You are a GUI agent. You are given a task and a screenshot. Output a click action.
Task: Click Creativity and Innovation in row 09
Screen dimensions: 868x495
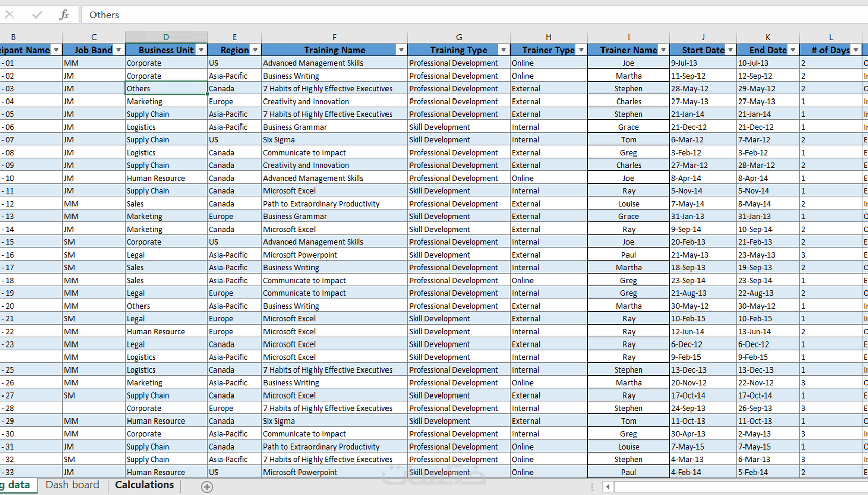[334, 165]
